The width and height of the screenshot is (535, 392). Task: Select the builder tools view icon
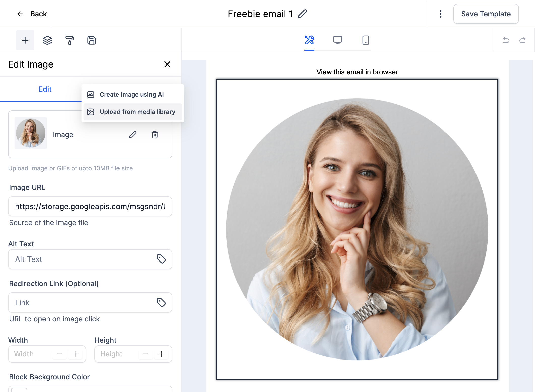pos(309,40)
